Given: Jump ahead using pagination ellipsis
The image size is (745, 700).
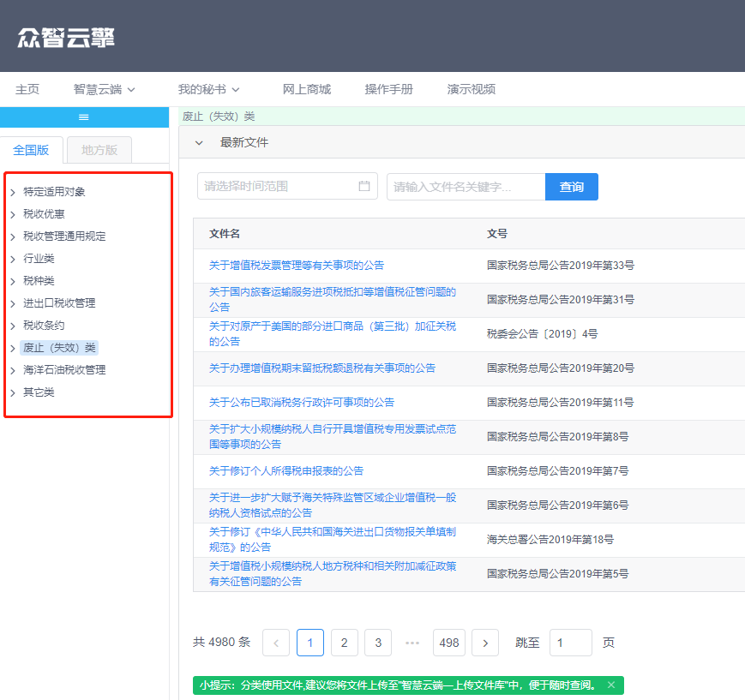Looking at the screenshot, I should tap(412, 643).
